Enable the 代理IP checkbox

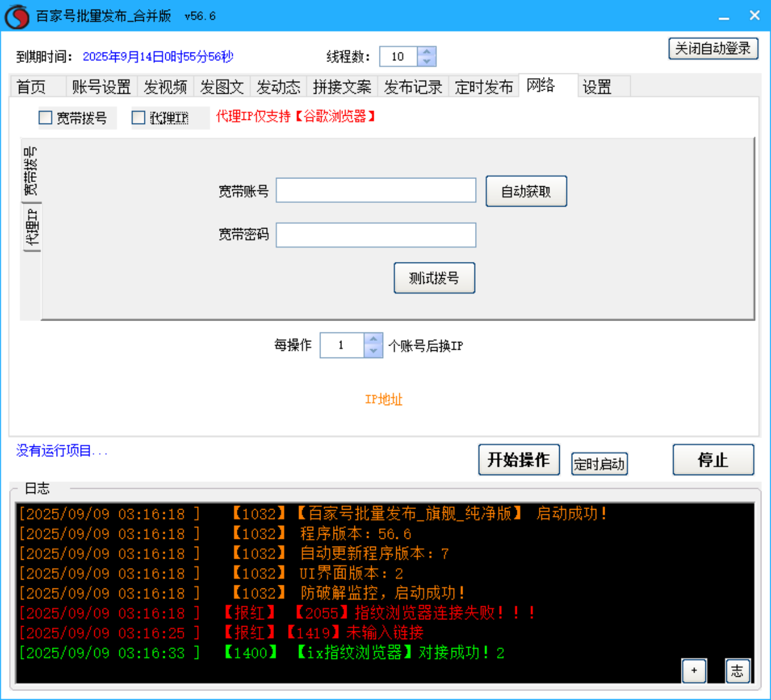click(137, 117)
